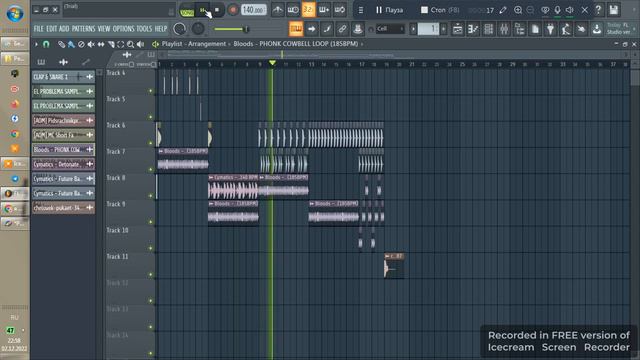This screenshot has width=640, height=360.
Task: Click the add pattern plus button
Action: [x=444, y=29]
